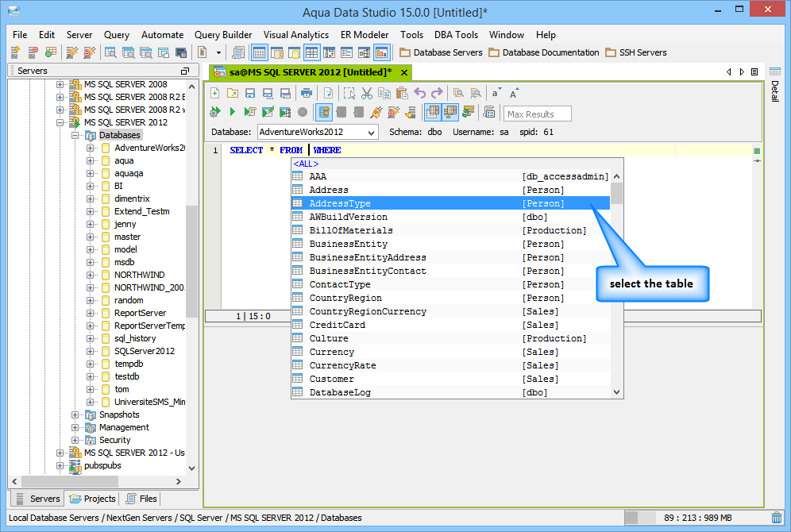Switch to the Projects tab
This screenshot has height=532, width=791.
tap(93, 499)
